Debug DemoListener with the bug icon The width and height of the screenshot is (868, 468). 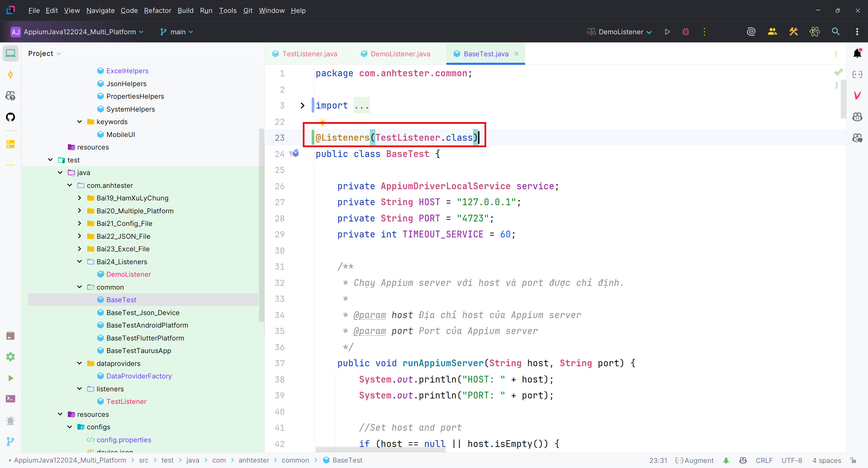click(x=686, y=32)
